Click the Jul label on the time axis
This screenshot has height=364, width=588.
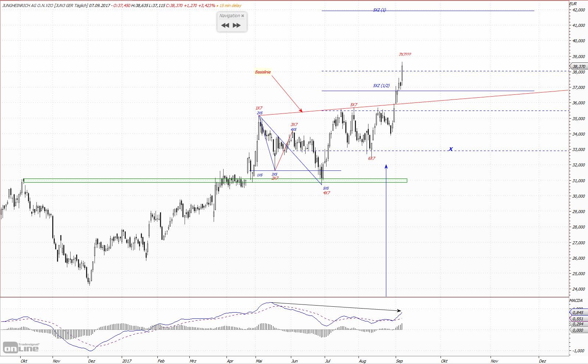pyautogui.click(x=328, y=361)
